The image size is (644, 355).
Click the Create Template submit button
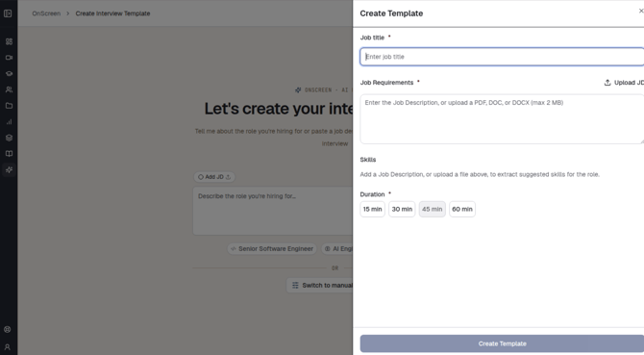click(x=502, y=343)
